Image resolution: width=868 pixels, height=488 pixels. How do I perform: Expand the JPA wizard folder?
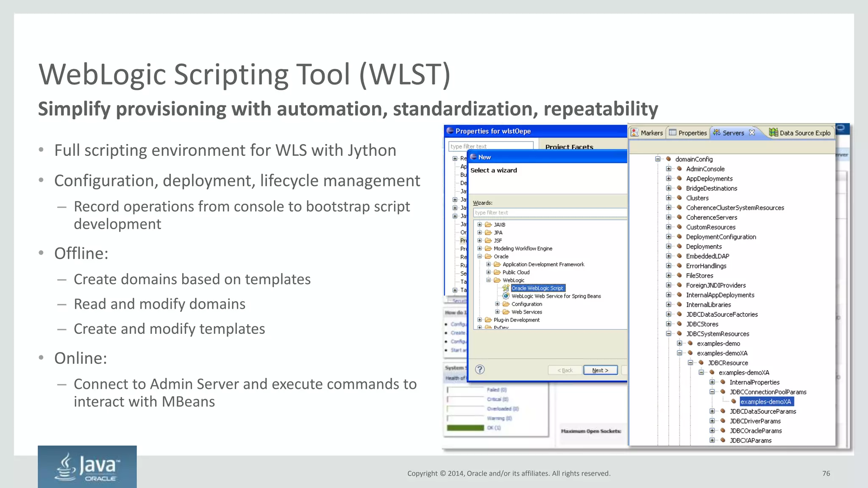(480, 233)
